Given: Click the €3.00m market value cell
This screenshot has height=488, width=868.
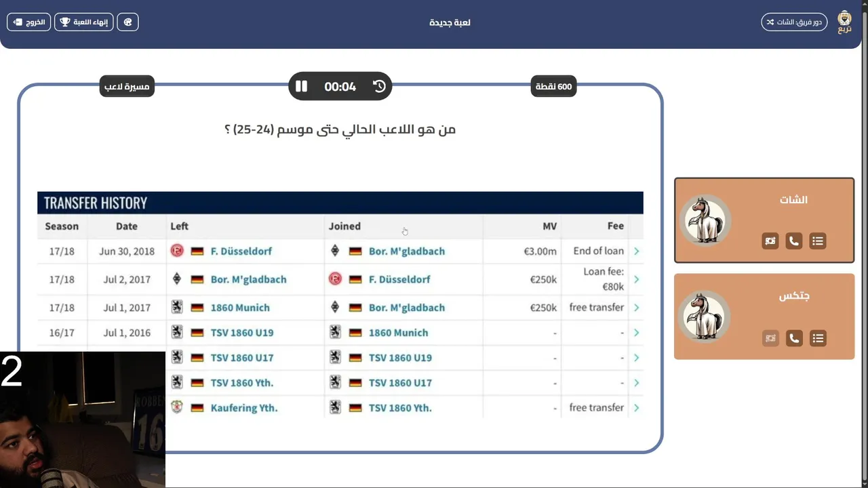Looking at the screenshot, I should [540, 251].
